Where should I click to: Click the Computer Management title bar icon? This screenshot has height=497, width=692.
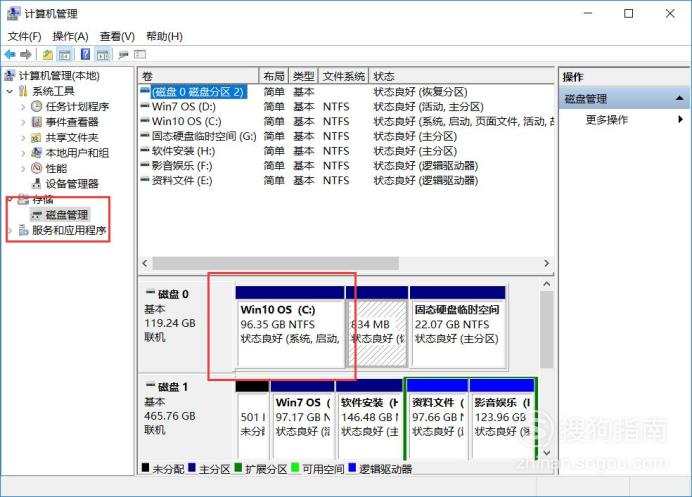click(x=13, y=14)
